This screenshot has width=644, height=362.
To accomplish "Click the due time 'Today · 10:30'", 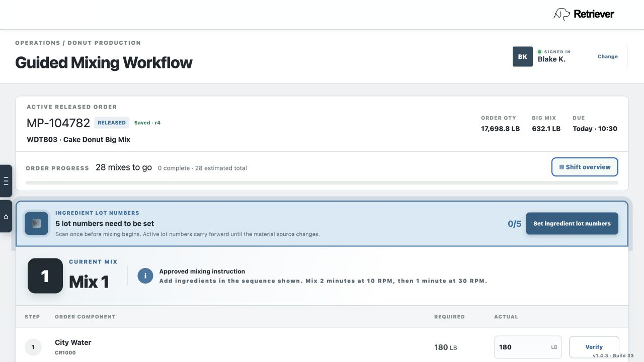I will (x=595, y=129).
